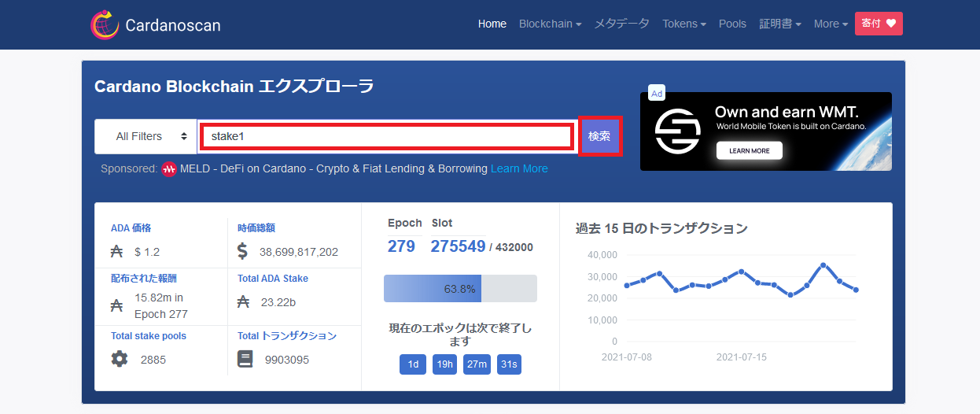980x414 pixels.
Task: Click the MELD sponsor logo icon
Action: [x=169, y=169]
